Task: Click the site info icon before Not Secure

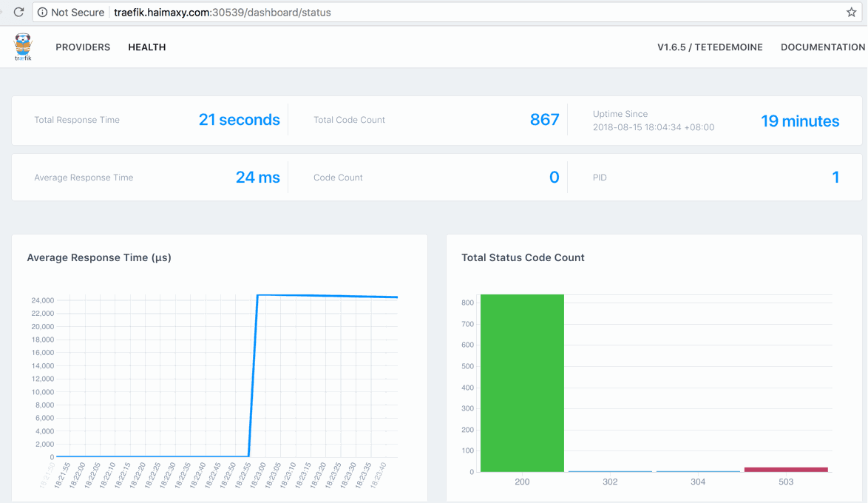Action: [42, 13]
